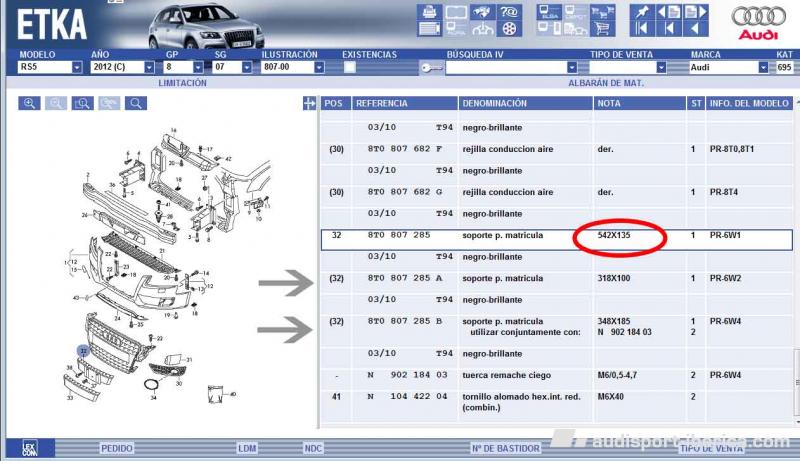Jump to first entry with bar-arrow icon
Screen dimensions: 800x461
pyautogui.click(x=642, y=29)
